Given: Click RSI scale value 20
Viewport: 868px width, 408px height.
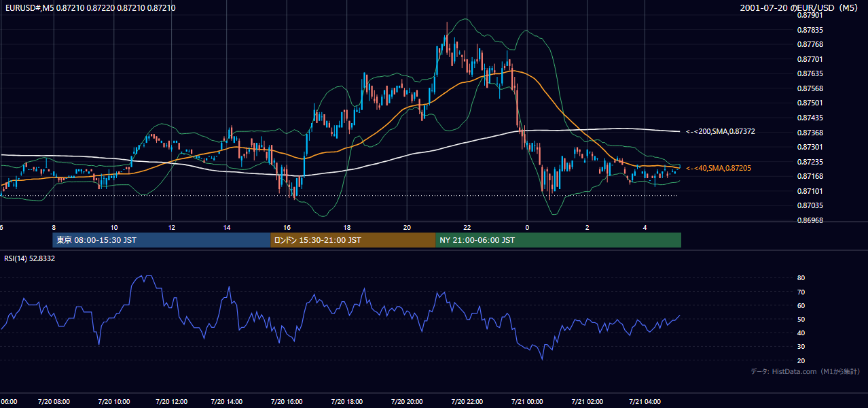Looking at the screenshot, I should click(x=801, y=360).
